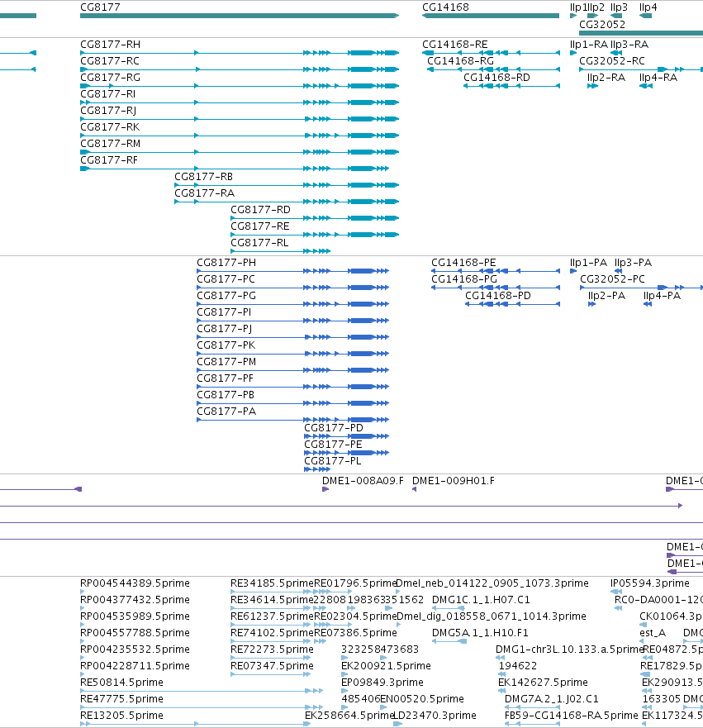Select feature DME1-009H01.F
Screen dimensions: 703x728
click(454, 481)
